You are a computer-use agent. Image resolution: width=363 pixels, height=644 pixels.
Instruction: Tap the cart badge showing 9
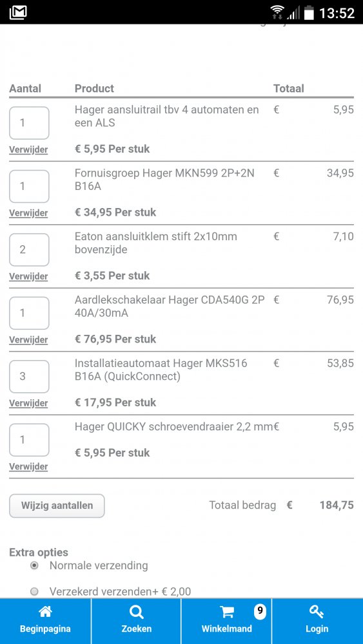click(x=259, y=611)
